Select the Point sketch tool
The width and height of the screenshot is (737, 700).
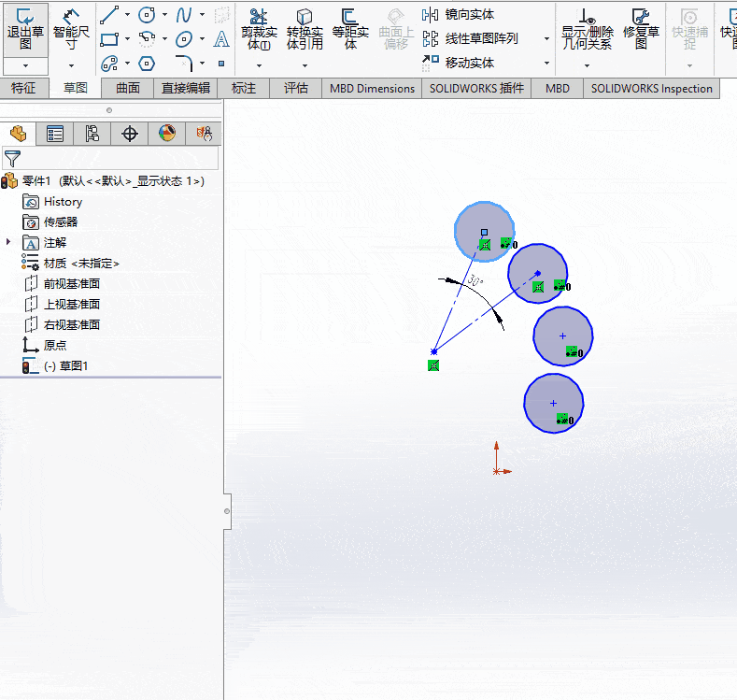[x=220, y=64]
